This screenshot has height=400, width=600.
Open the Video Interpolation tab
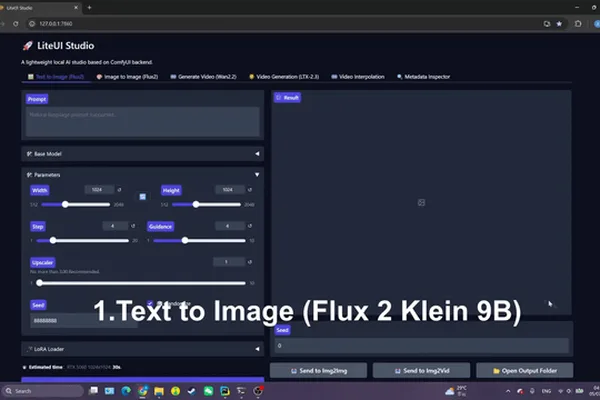(358, 77)
